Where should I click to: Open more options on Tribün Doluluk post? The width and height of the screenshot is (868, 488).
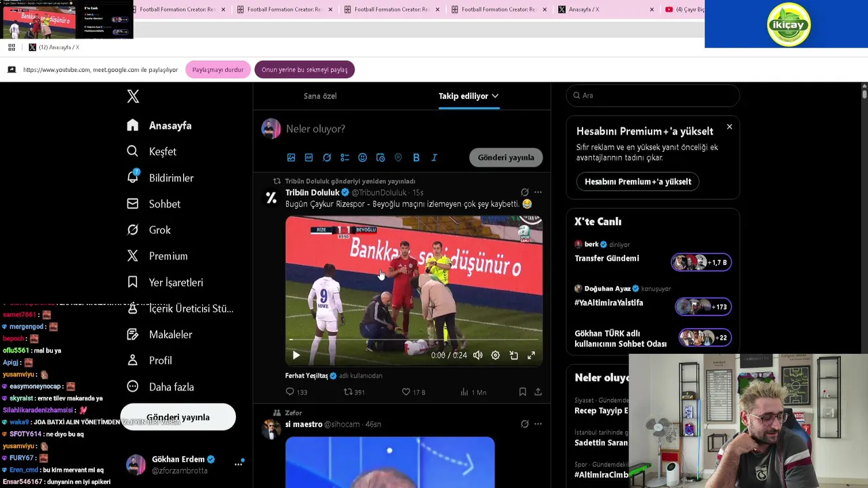pyautogui.click(x=538, y=192)
